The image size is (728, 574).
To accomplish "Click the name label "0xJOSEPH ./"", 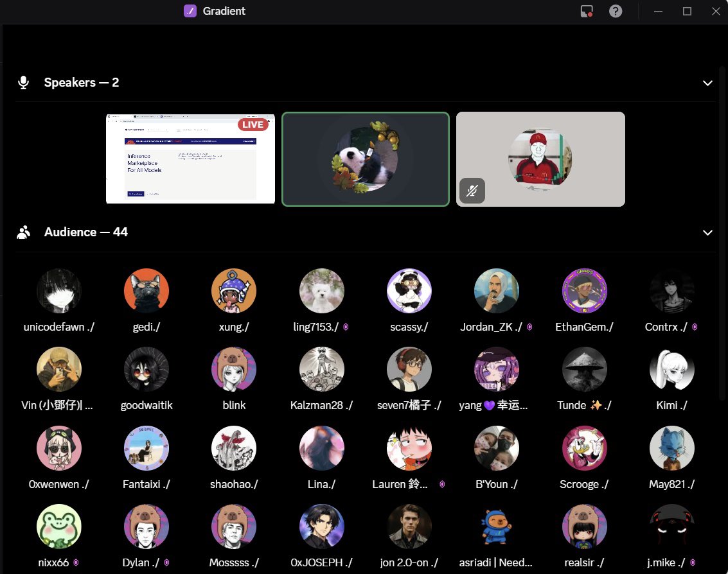I will pyautogui.click(x=321, y=563).
